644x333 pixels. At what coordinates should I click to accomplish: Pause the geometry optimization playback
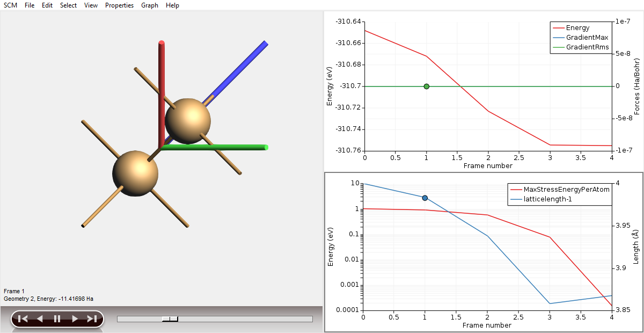tap(56, 318)
